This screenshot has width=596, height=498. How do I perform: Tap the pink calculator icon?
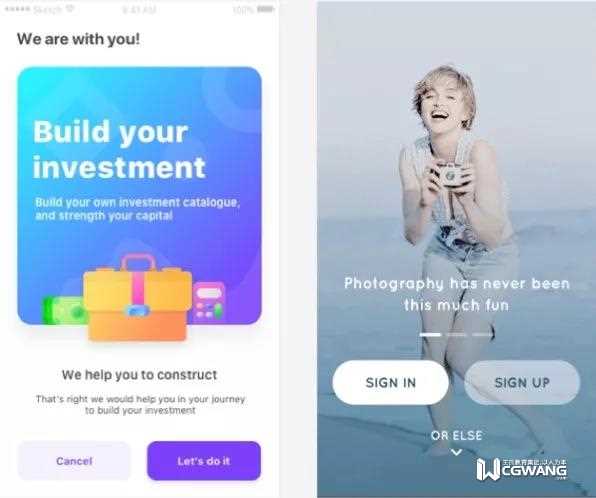pyautogui.click(x=209, y=302)
